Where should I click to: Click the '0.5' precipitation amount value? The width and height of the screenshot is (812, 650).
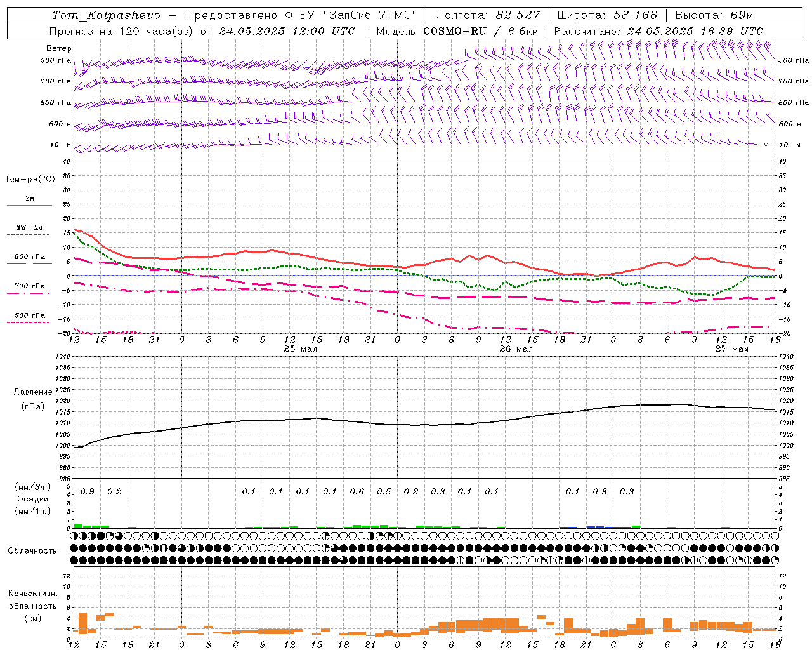tap(384, 492)
